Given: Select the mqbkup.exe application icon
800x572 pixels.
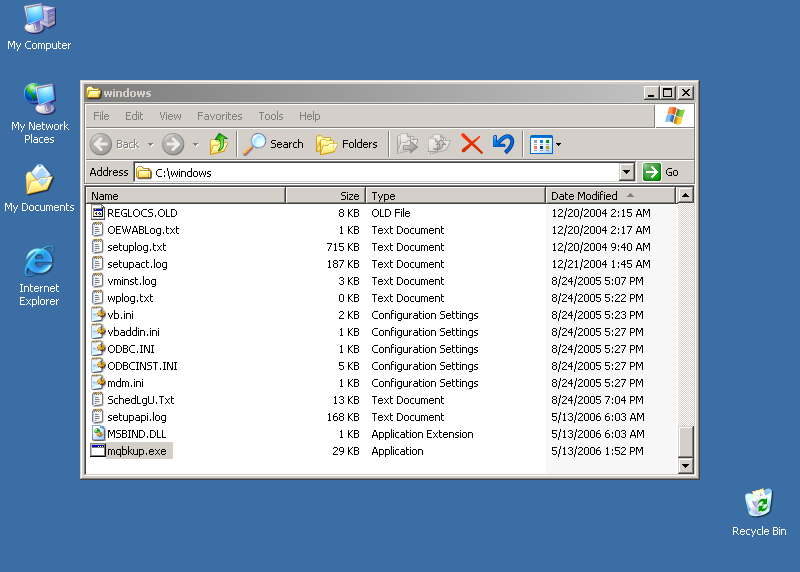Looking at the screenshot, I should 98,451.
